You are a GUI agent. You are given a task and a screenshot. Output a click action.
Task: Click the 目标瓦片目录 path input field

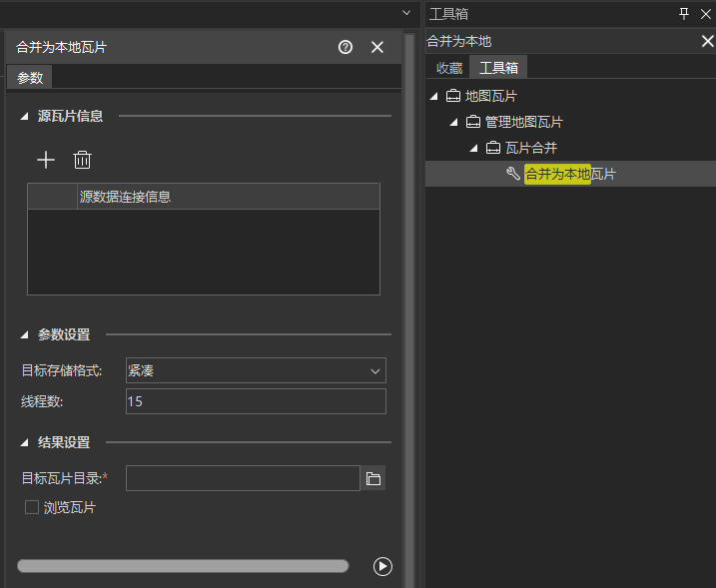click(x=243, y=478)
